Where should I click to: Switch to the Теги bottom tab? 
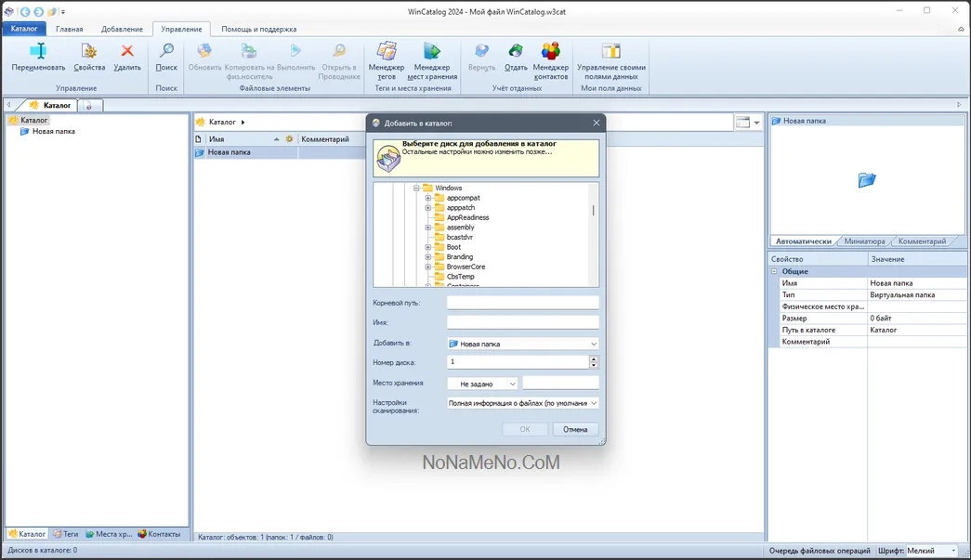66,534
